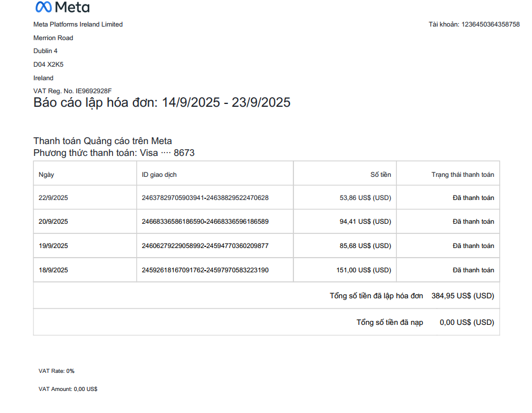
Task: Click the label 'Tổng số tiền đã lập hóa đơn'
Action: click(x=377, y=295)
